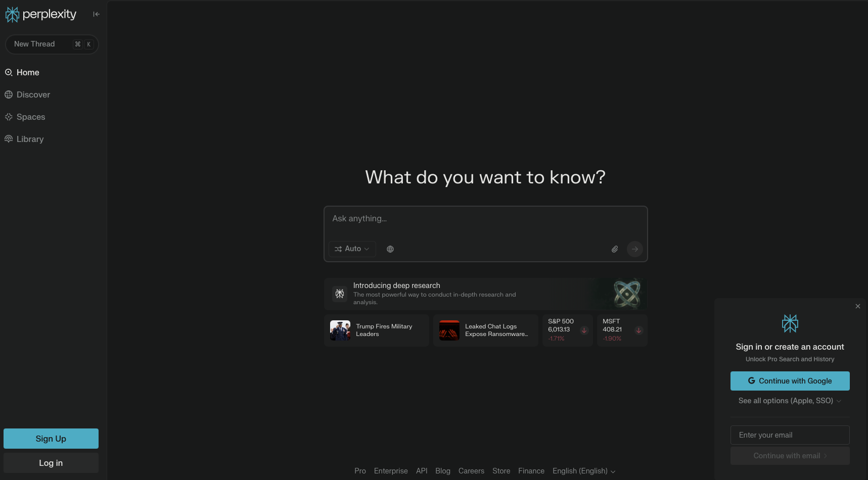Open the Blog footer link

click(x=443, y=471)
